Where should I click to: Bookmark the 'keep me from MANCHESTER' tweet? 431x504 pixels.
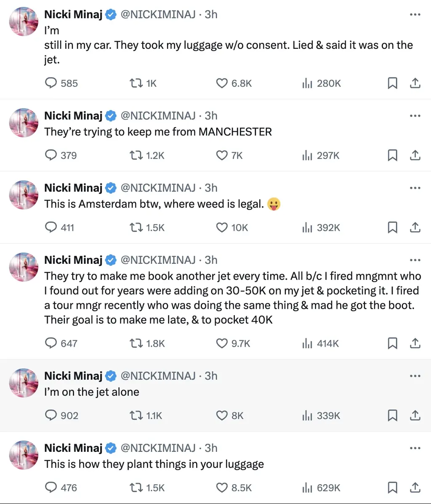pos(392,156)
